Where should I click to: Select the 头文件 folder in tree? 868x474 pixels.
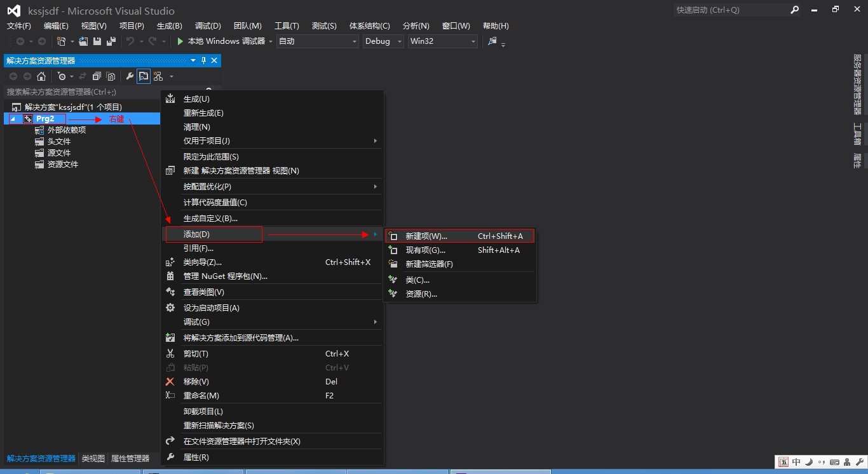[59, 142]
